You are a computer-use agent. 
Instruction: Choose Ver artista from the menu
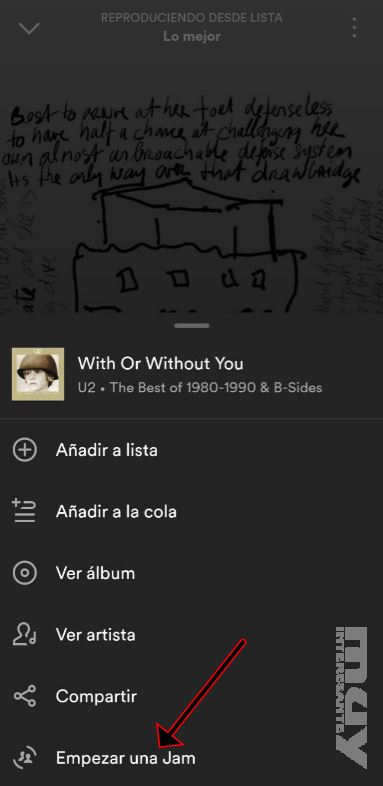pyautogui.click(x=192, y=635)
